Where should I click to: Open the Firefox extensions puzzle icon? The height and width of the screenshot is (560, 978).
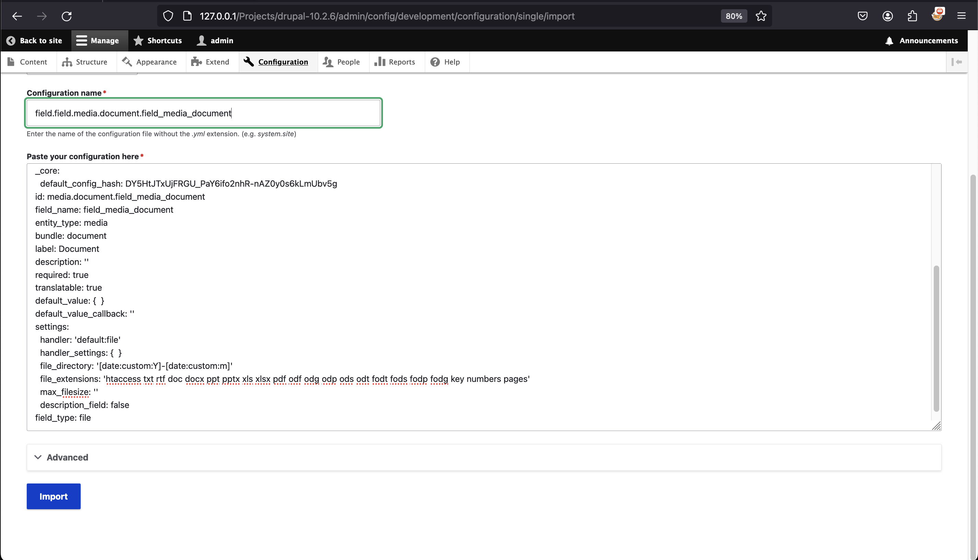(x=912, y=16)
